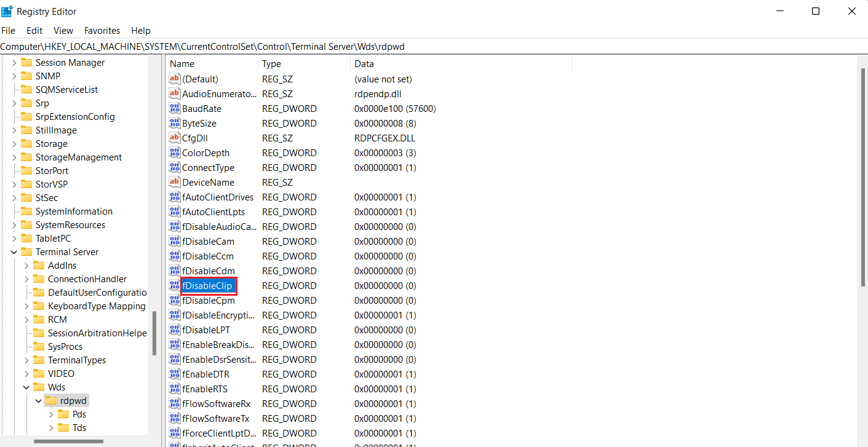Click the icon beside the (Default) value
Viewport: 868px width, 447px height.
174,79
